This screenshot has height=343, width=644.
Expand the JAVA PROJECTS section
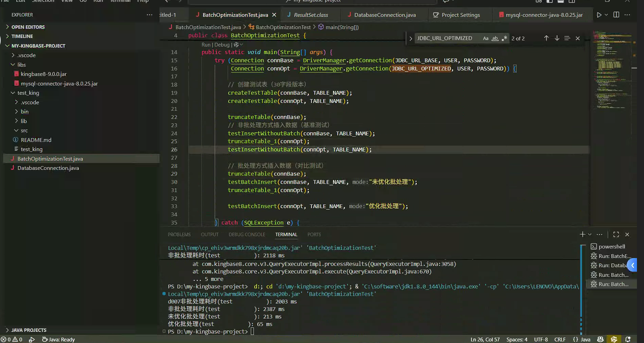(x=29, y=330)
